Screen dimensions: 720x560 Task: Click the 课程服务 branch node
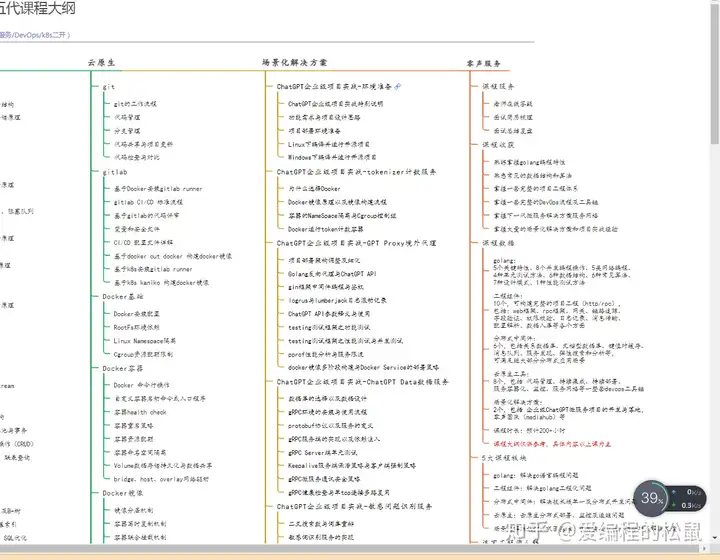click(x=498, y=86)
